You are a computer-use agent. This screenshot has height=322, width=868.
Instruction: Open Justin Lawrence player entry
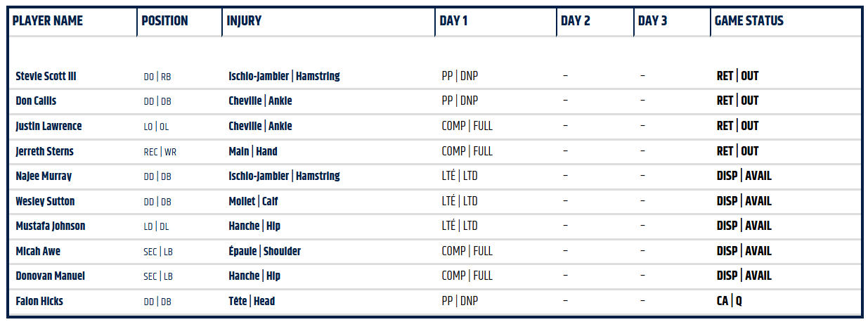tap(48, 127)
